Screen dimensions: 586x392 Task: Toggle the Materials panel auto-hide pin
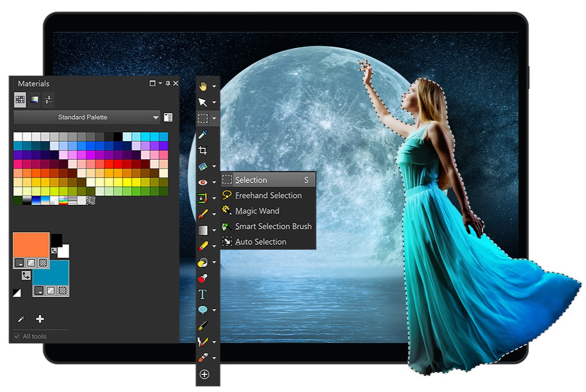(168, 83)
